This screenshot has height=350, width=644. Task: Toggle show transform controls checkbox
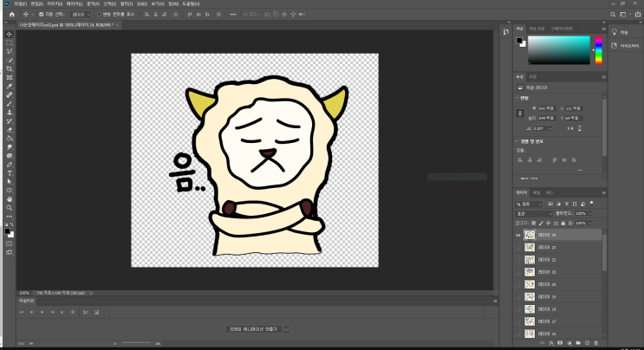(x=99, y=15)
